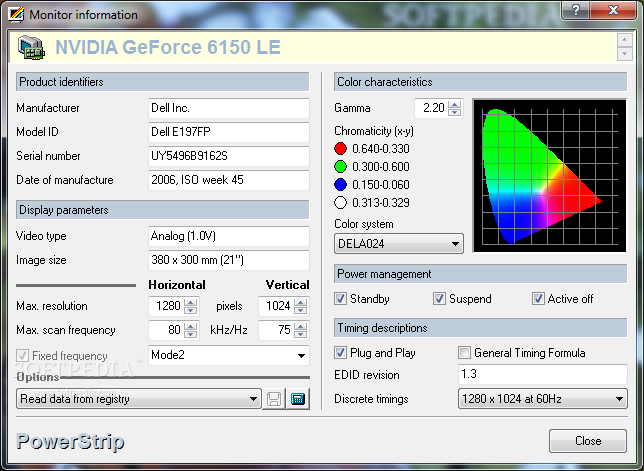Image resolution: width=644 pixels, height=471 pixels.
Task: Click the NVIDIA GeForce 6150 LE title
Action: (x=168, y=47)
